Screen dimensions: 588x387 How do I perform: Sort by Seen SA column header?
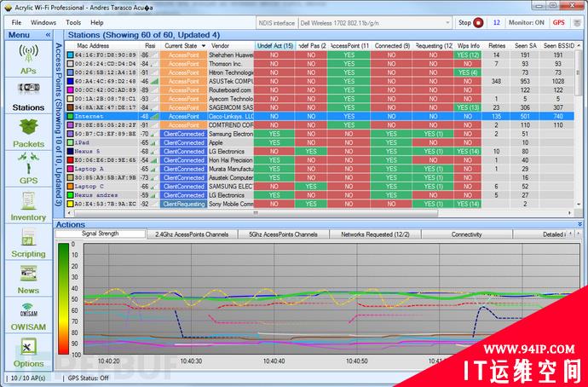pos(526,46)
